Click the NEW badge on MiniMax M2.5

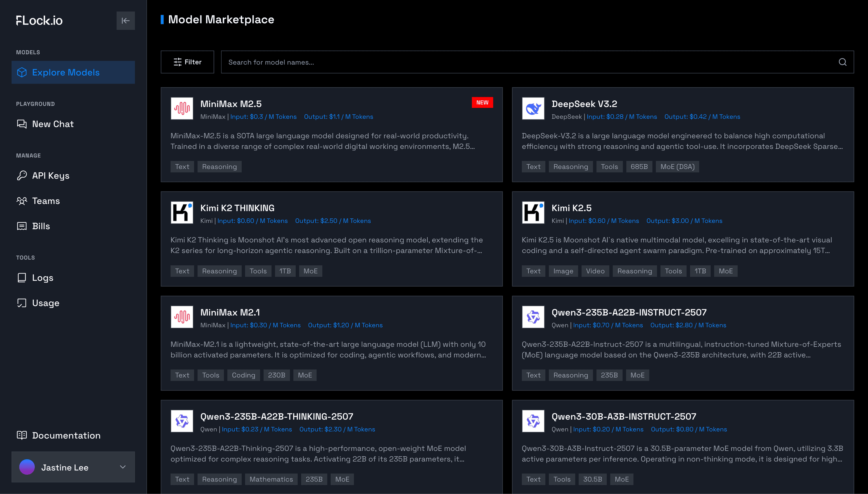[x=482, y=102]
